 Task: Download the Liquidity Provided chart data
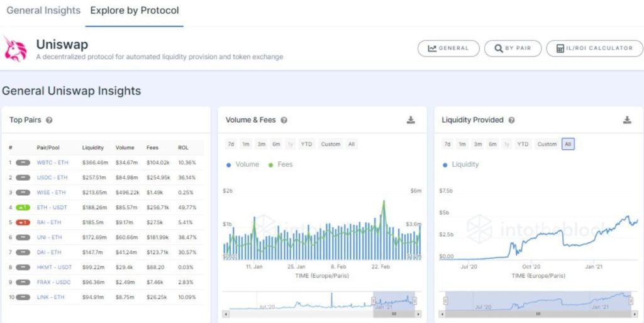point(627,120)
